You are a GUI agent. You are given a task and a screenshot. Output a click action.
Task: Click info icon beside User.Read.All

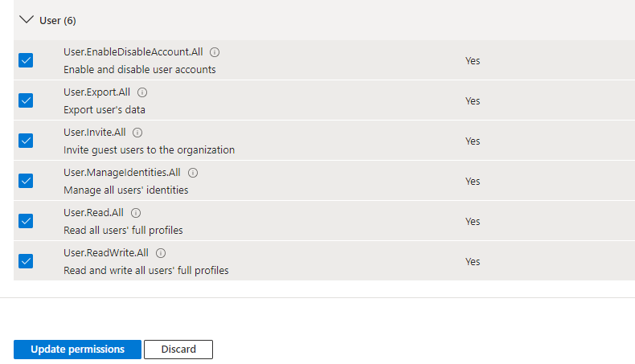pyautogui.click(x=136, y=213)
